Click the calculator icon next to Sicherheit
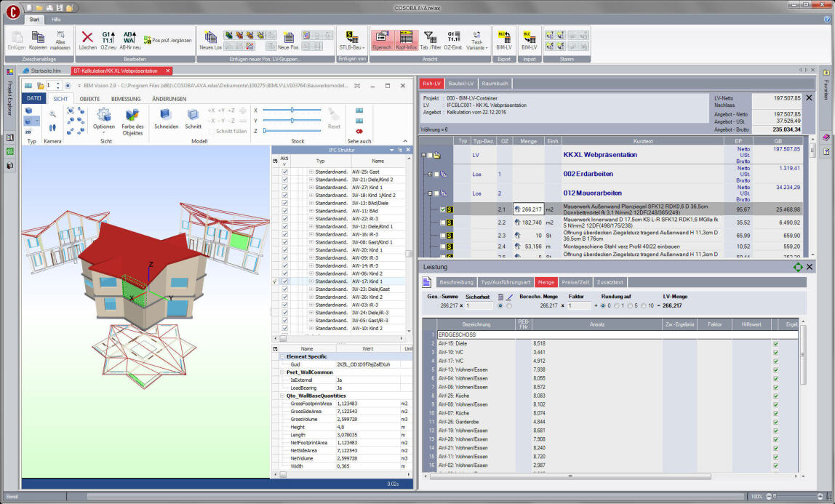835x504 pixels. click(x=500, y=297)
